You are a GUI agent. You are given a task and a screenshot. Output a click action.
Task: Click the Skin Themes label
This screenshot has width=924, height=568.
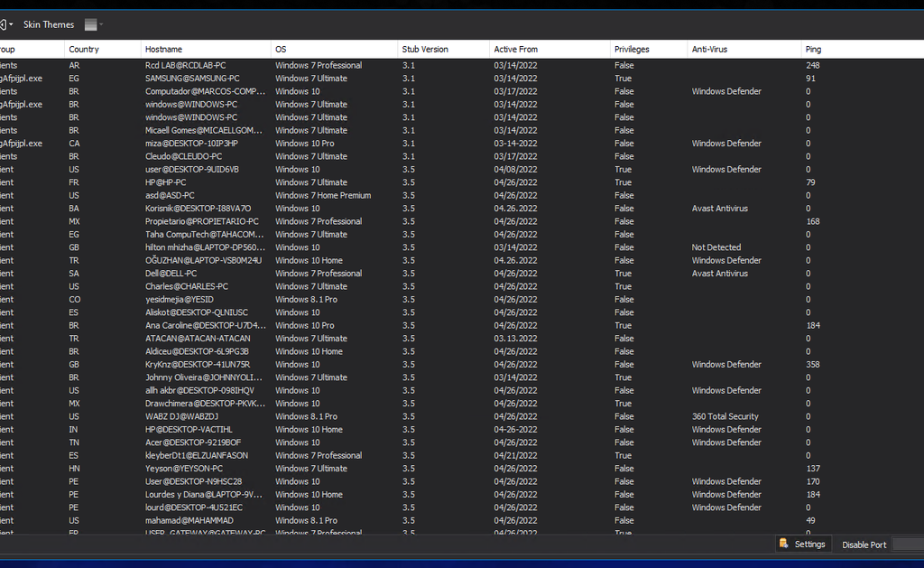click(x=49, y=24)
